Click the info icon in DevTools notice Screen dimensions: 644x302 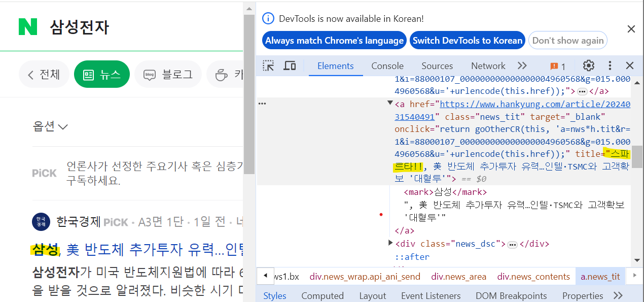(x=268, y=18)
